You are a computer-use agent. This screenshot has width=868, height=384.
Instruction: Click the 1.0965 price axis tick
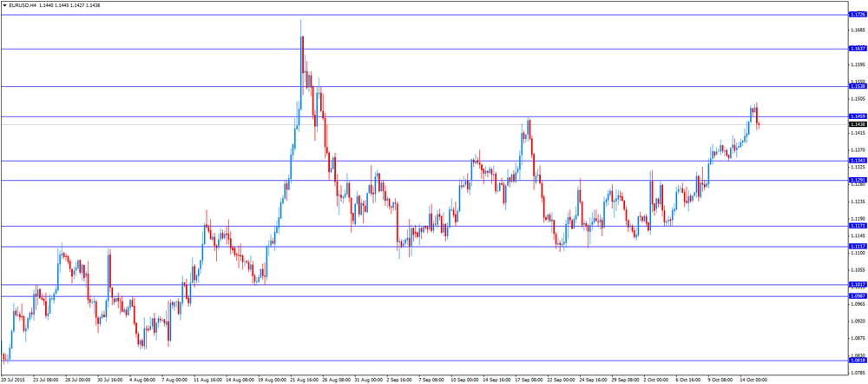pyautogui.click(x=857, y=304)
